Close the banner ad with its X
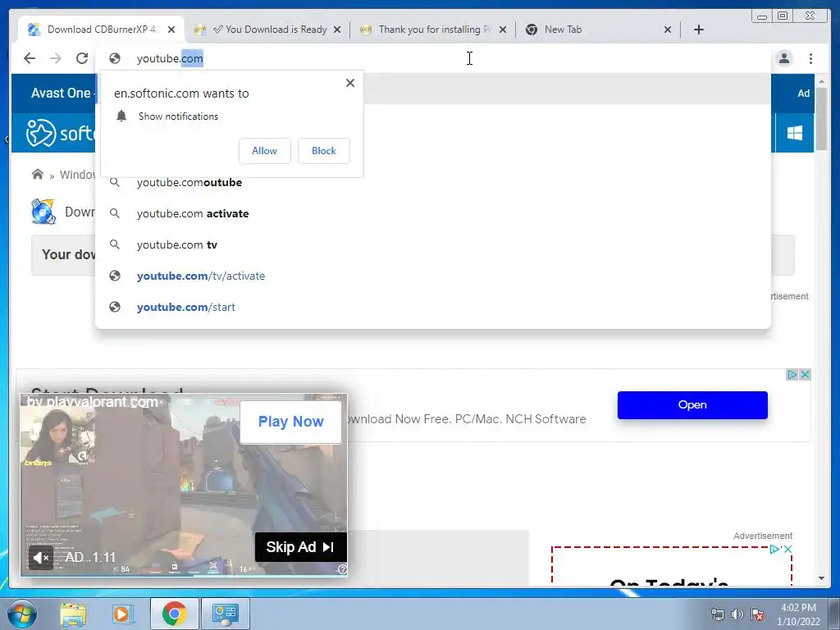 (x=805, y=374)
